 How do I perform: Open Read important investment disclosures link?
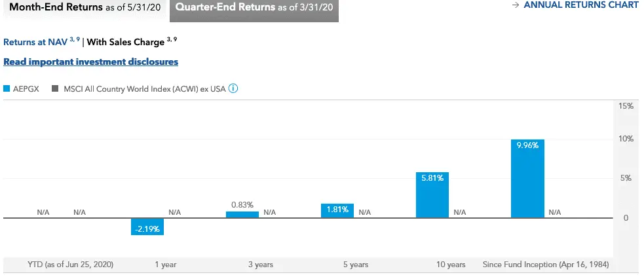point(90,62)
